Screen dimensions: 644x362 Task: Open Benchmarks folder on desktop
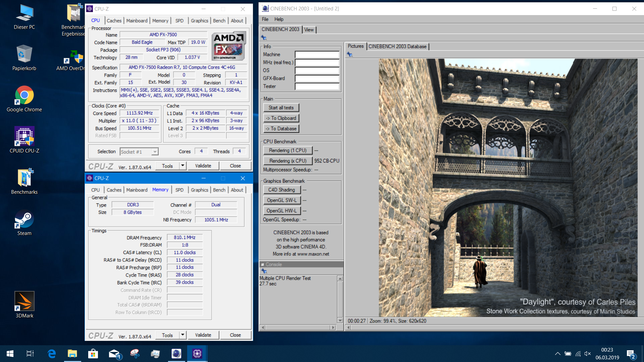(24, 181)
